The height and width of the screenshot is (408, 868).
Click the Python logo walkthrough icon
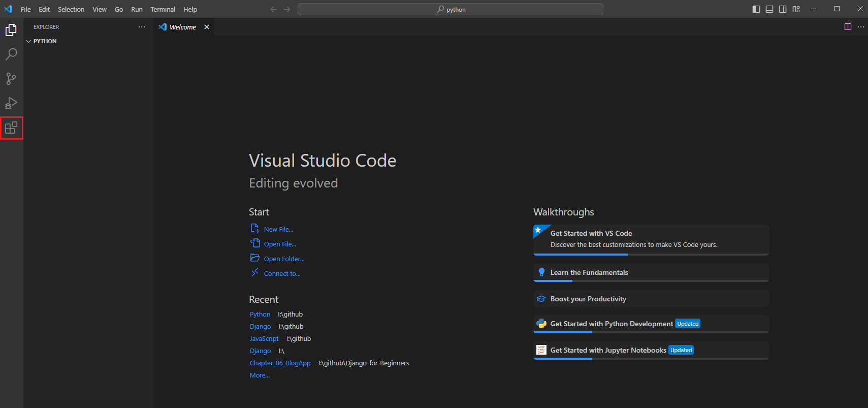pos(541,324)
